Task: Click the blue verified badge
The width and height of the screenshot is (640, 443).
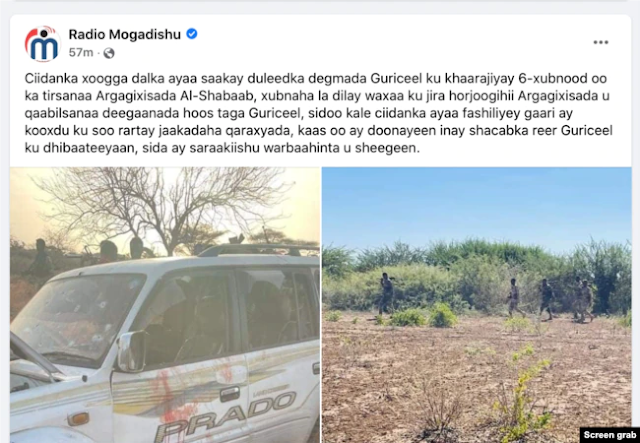Action: (192, 34)
